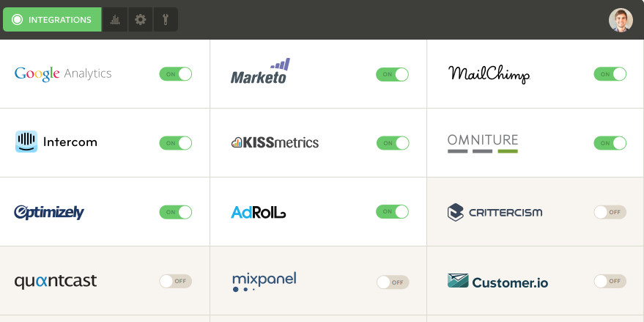Turn off the Google Analytics toggle
This screenshot has width=644, height=322.
pos(176,74)
